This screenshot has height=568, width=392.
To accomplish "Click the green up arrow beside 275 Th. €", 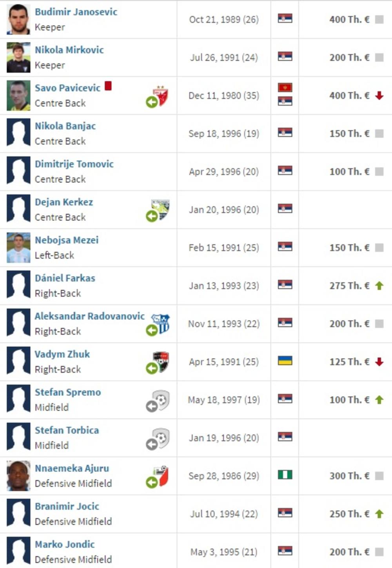I will (x=379, y=286).
